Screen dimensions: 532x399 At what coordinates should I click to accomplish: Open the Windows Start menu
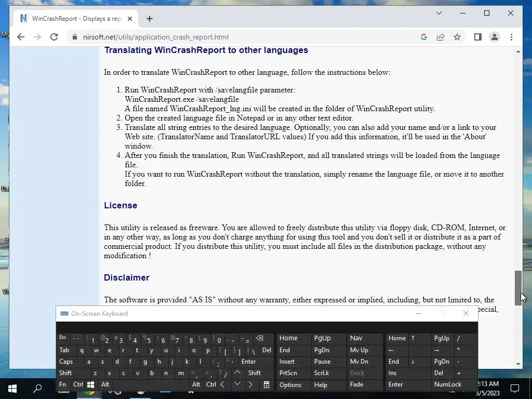point(12,389)
